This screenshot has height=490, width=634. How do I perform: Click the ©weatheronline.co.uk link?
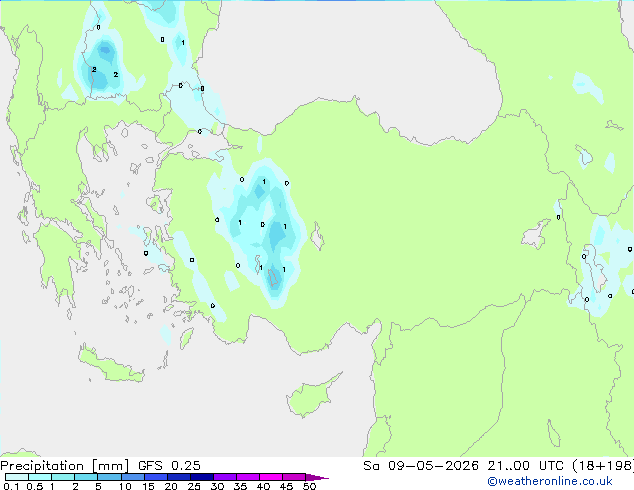click(x=550, y=481)
